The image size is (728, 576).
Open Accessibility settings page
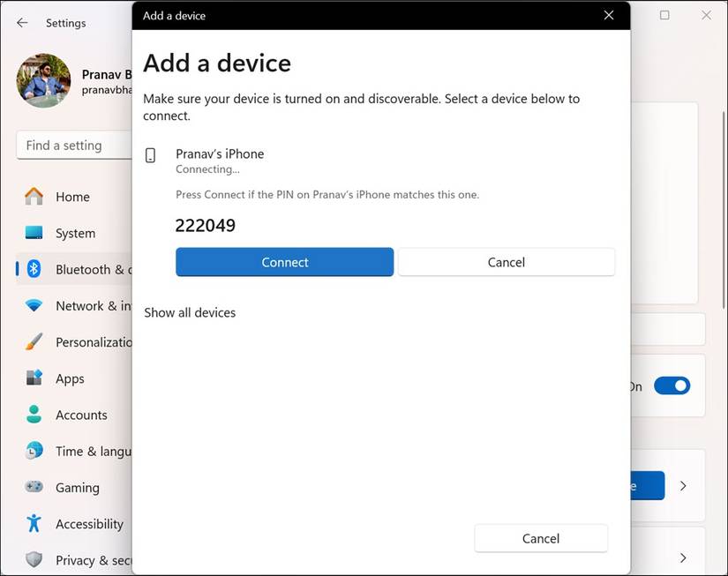[74, 524]
